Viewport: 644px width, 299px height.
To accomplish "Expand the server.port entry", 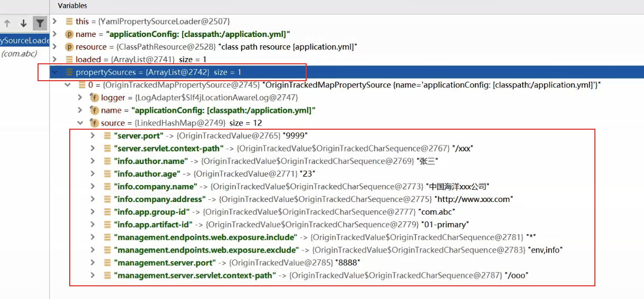I will click(92, 136).
